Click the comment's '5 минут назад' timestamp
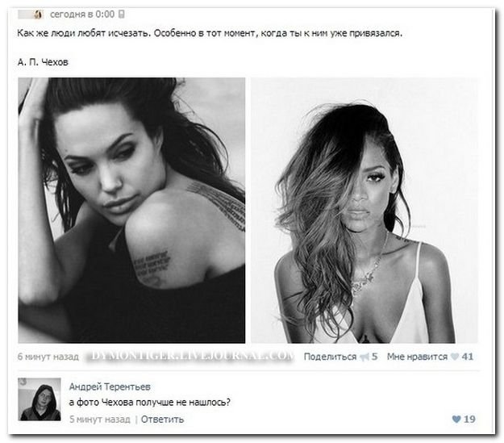Viewport: 504px width, 443px height. [100, 419]
